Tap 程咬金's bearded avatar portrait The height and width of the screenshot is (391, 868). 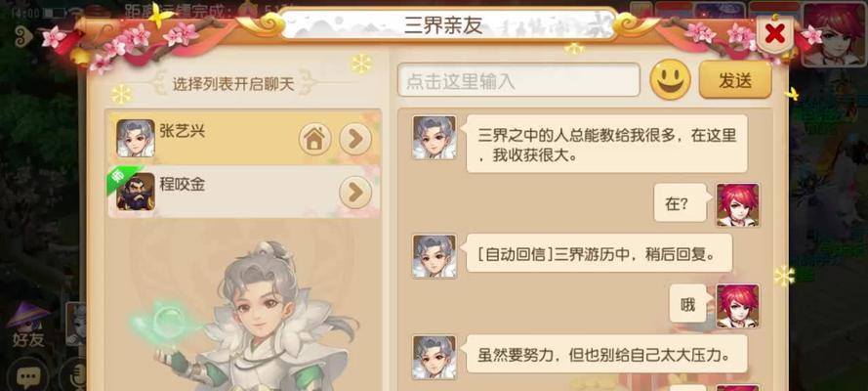coord(136,192)
